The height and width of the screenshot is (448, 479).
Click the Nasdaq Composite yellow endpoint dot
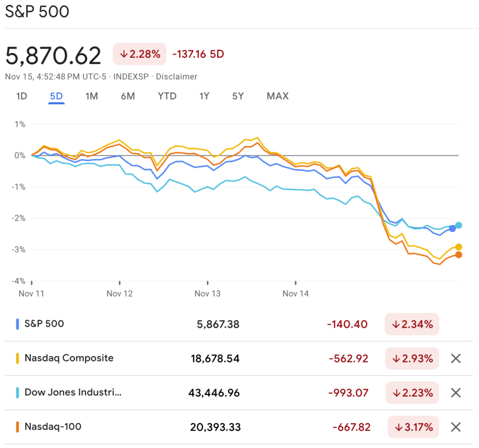(x=458, y=247)
